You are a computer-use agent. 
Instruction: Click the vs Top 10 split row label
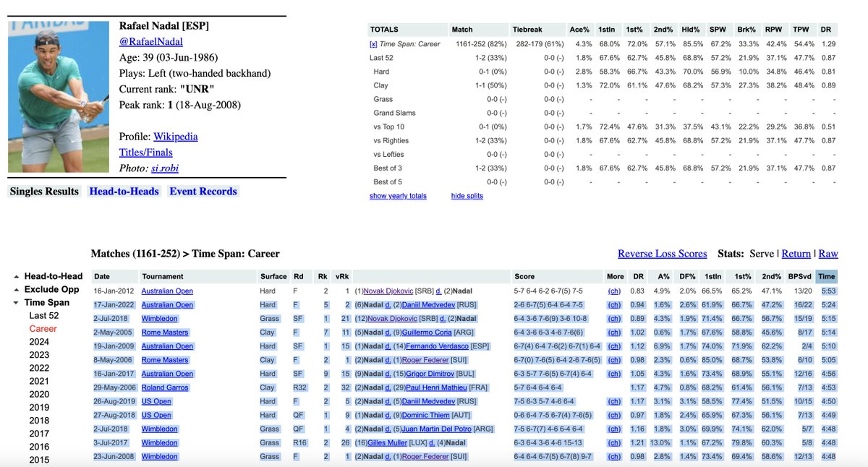pos(390,127)
